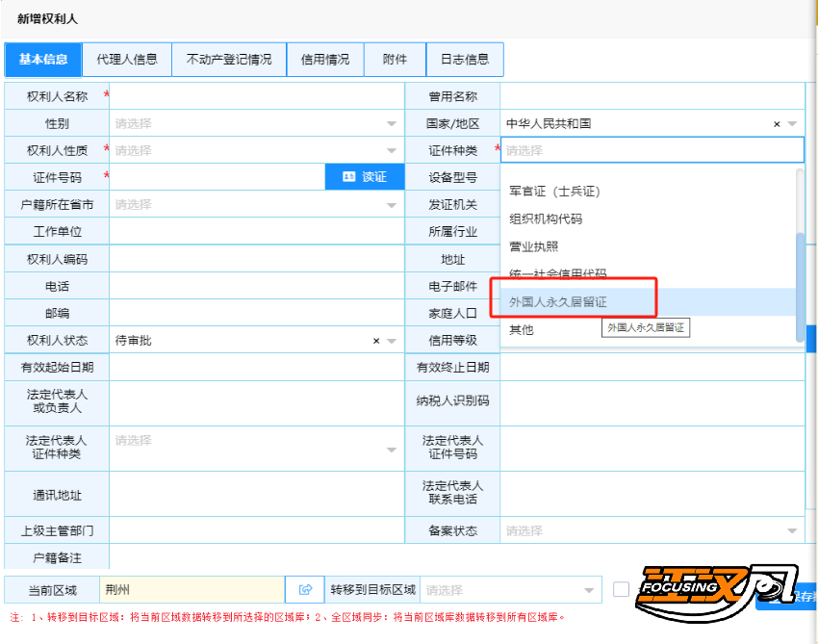Switch to the 代理人信息 tab

(127, 60)
